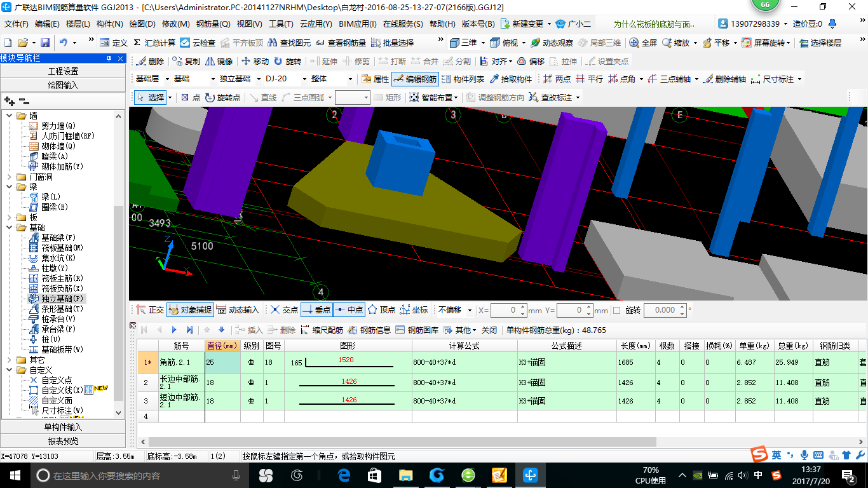The image size is (868, 488).
Task: Click 平行 parallel axis tool
Action: pyautogui.click(x=589, y=79)
